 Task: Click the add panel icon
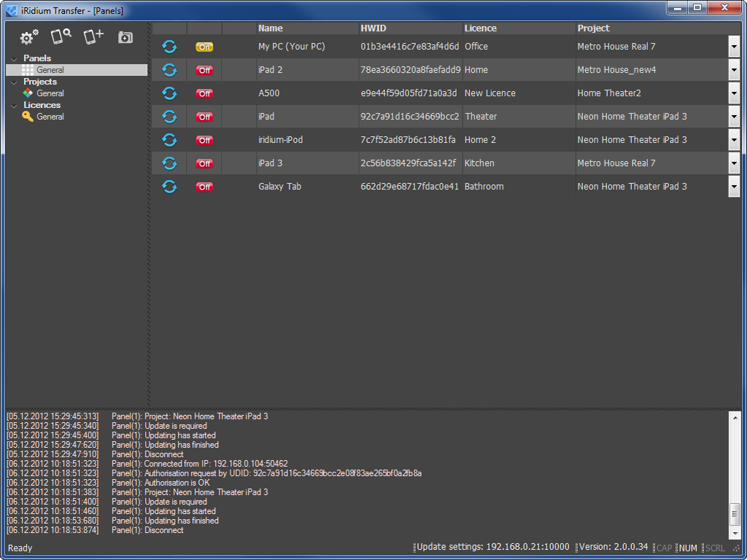tap(93, 36)
